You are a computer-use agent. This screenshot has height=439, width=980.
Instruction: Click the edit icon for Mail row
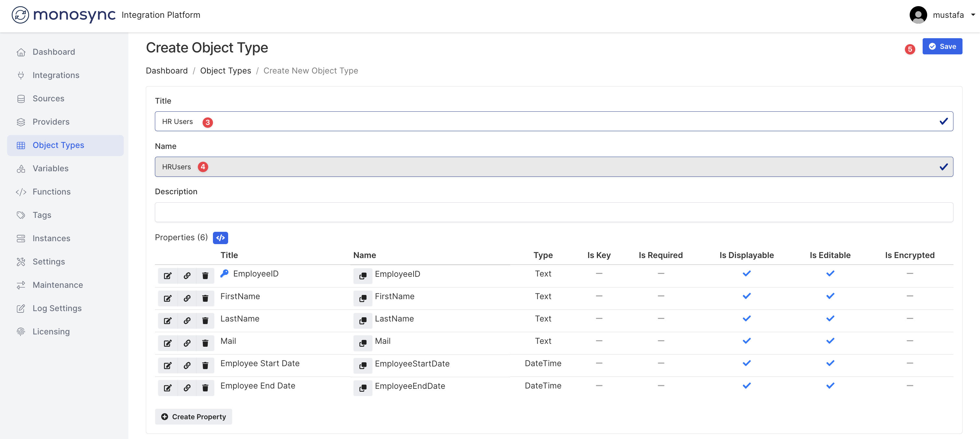(168, 343)
